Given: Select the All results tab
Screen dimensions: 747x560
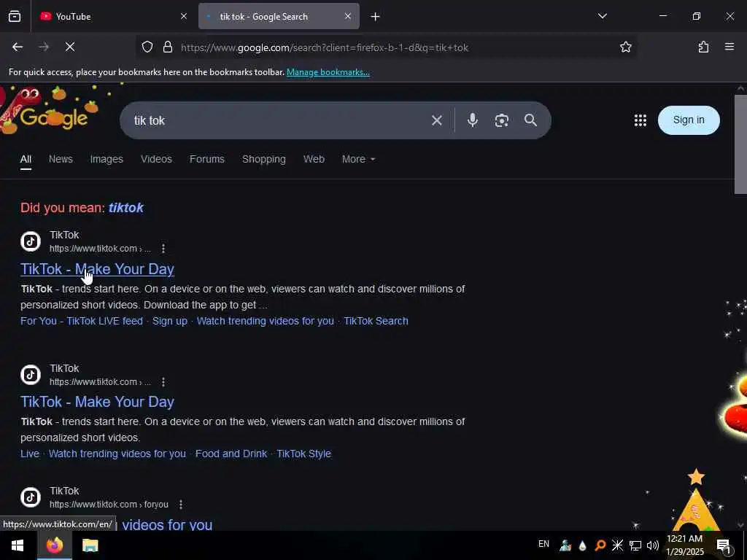Looking at the screenshot, I should point(26,160).
